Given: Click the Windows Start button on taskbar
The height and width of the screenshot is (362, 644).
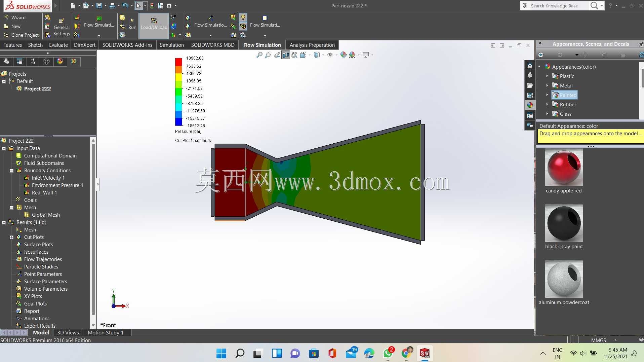Looking at the screenshot, I should [221, 353].
